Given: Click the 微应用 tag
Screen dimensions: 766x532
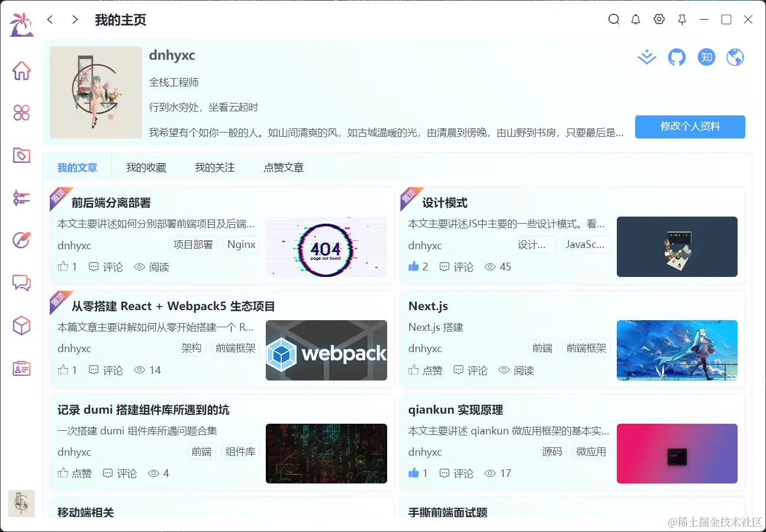Looking at the screenshot, I should [x=591, y=452].
